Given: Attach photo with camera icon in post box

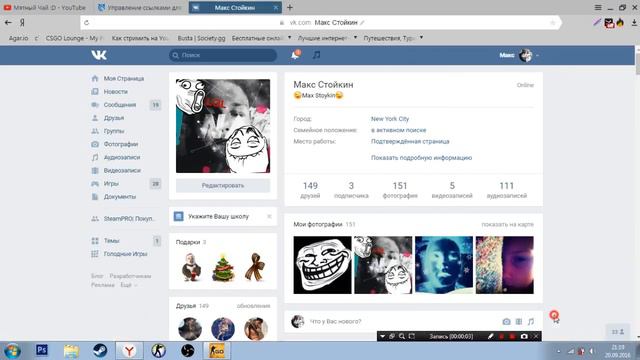Looking at the screenshot, I should tap(506, 322).
